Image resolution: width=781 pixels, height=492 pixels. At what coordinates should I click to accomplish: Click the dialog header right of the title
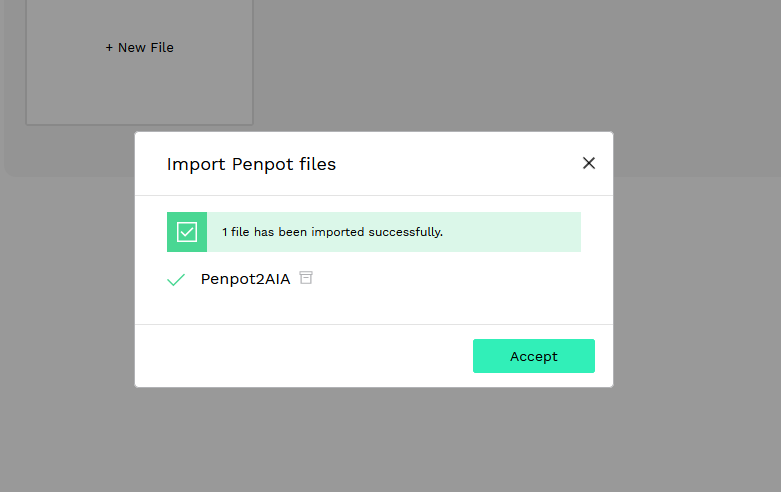(458, 164)
